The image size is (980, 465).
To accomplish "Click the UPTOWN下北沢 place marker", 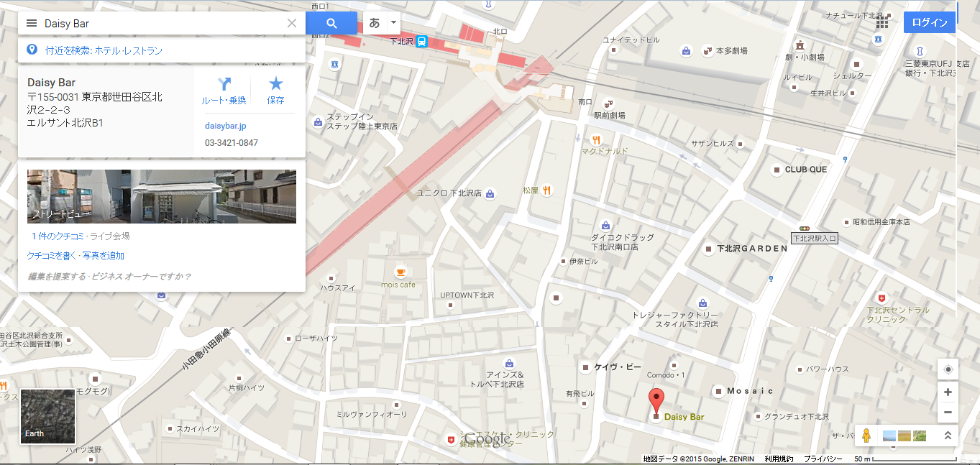I will pos(450,305).
